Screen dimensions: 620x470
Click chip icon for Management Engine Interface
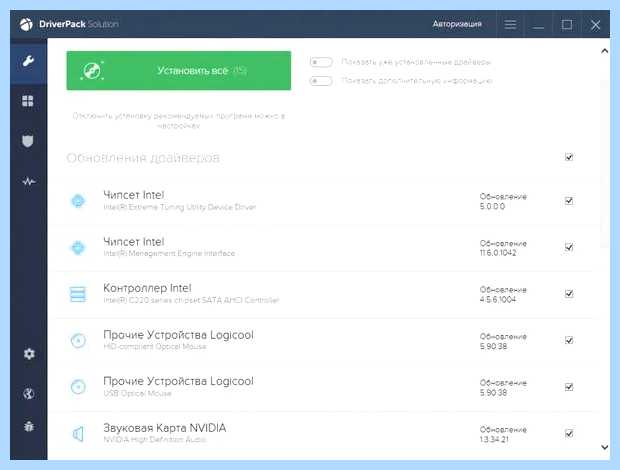click(x=78, y=248)
